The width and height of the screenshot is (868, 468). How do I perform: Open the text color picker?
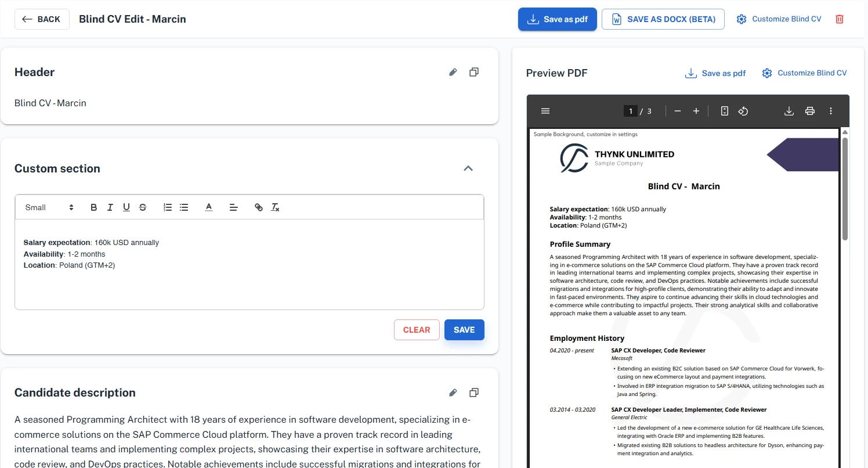coord(209,207)
